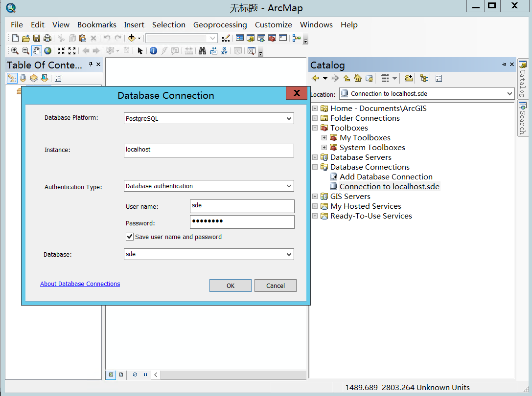This screenshot has width=532, height=396.
Task: Open the File menu
Action: [x=17, y=25]
